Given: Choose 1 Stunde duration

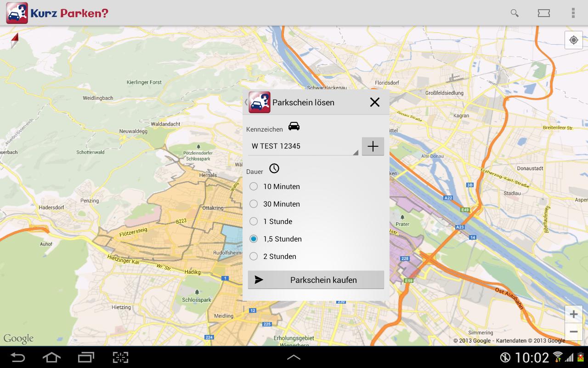Looking at the screenshot, I should pyautogui.click(x=271, y=221).
